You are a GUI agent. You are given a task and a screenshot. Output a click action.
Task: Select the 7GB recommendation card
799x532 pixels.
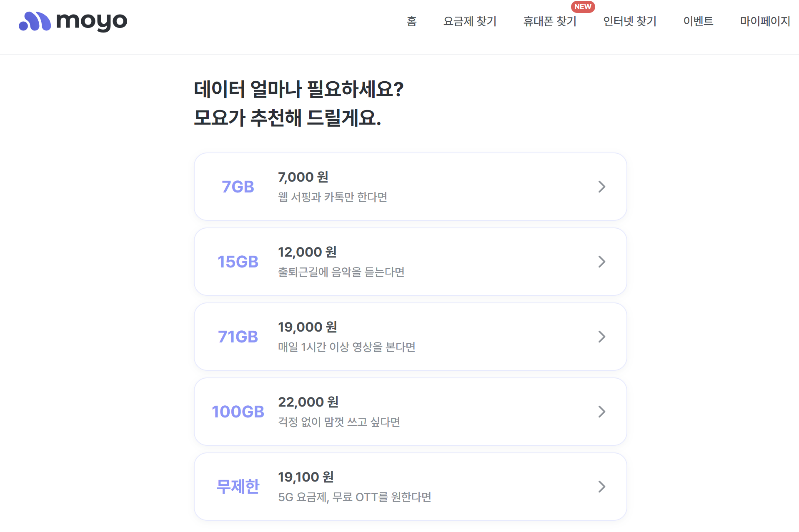tap(410, 187)
